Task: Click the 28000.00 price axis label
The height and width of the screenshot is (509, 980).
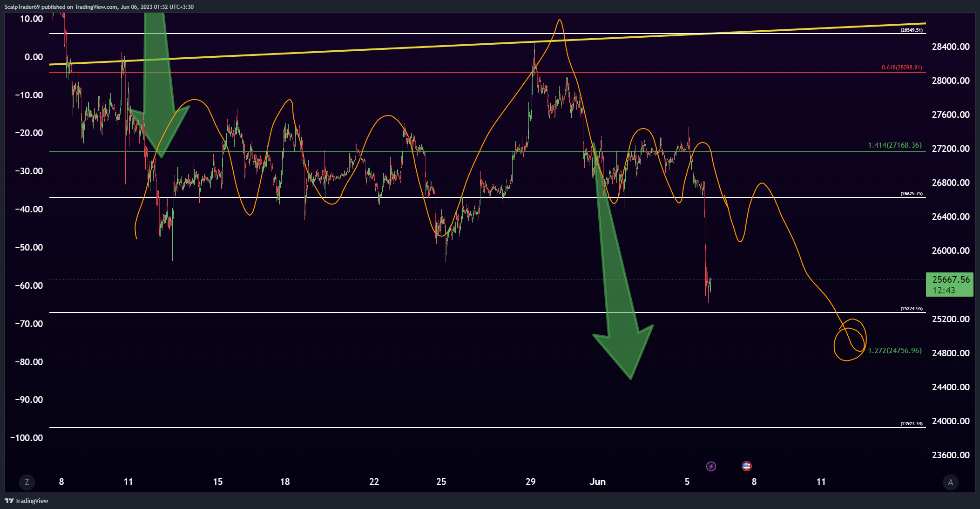Action: (x=951, y=81)
